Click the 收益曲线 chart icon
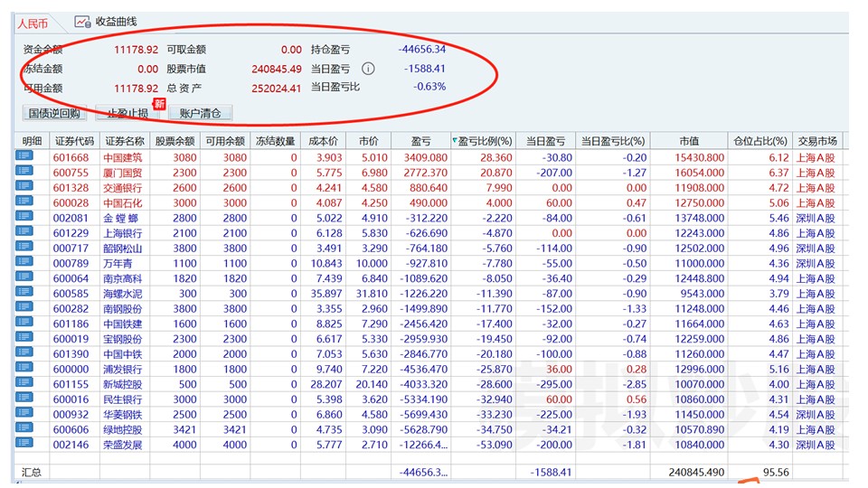 click(x=82, y=22)
